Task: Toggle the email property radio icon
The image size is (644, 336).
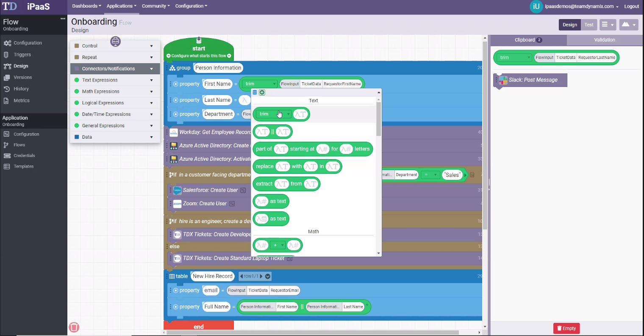Action: coord(175,291)
